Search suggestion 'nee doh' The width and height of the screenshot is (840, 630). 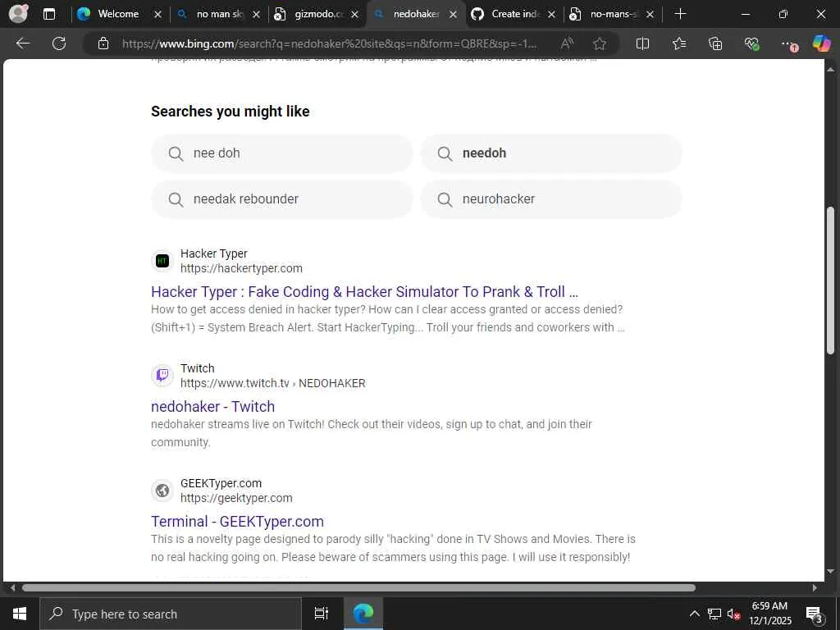point(282,153)
